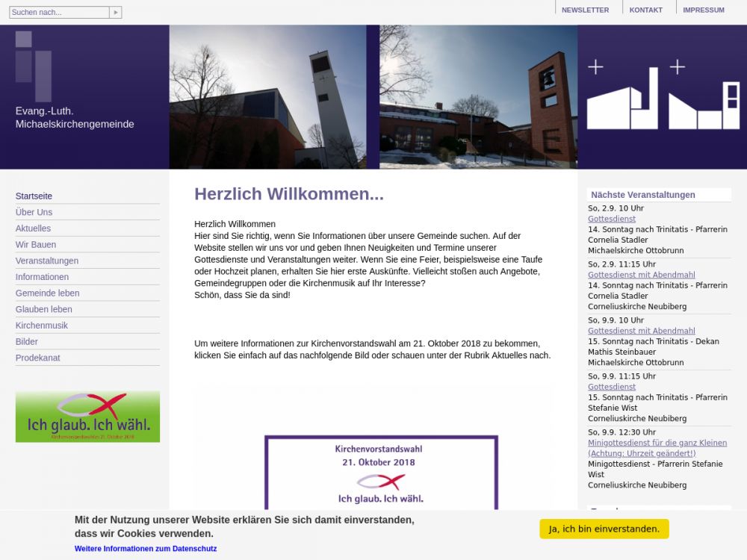Image resolution: width=747 pixels, height=560 pixels.
Task: Navigate to 'Wir Bauen' page
Action: coord(36,245)
